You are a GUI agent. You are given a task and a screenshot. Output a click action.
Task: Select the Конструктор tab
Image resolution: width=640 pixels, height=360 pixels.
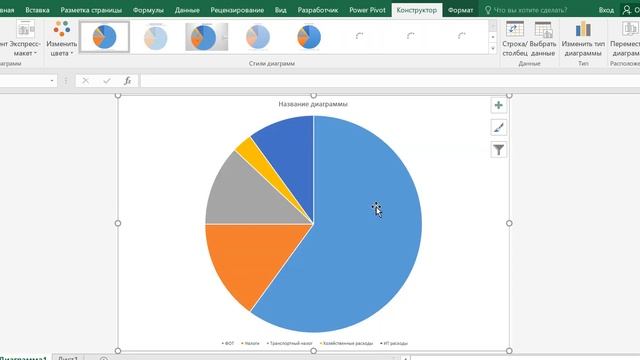pyautogui.click(x=416, y=10)
